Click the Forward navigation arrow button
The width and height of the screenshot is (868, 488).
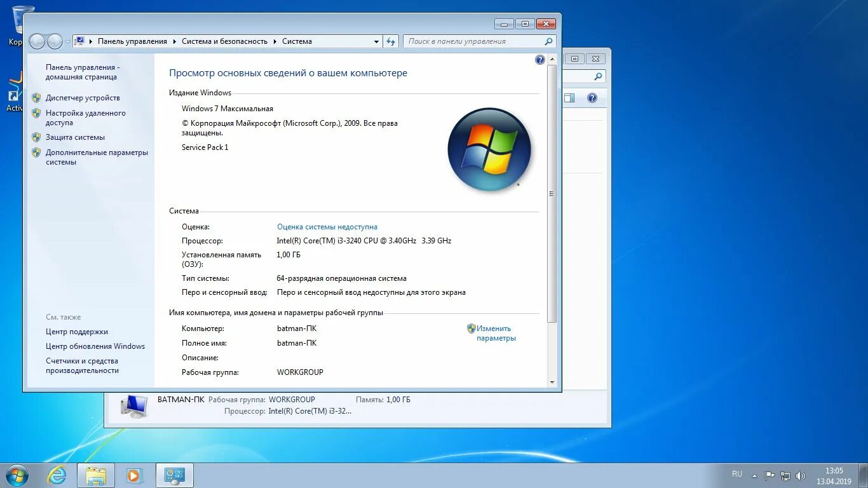pyautogui.click(x=55, y=41)
